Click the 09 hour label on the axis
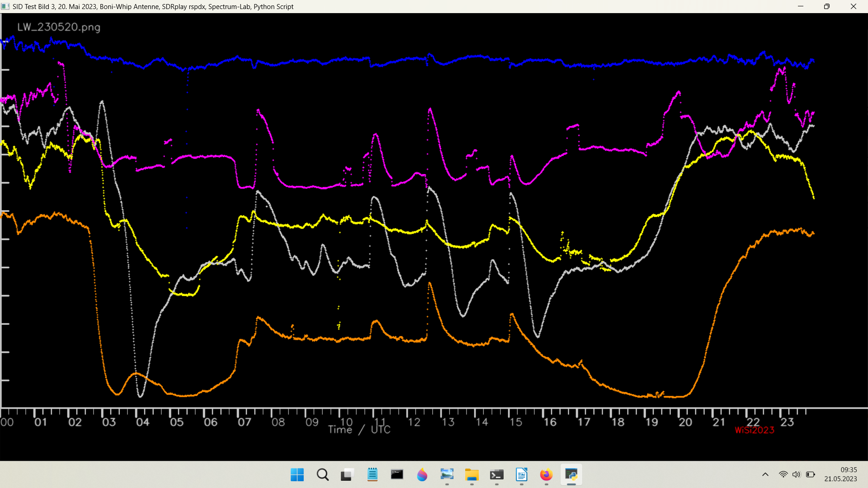Image resolution: width=868 pixels, height=488 pixels. click(312, 422)
